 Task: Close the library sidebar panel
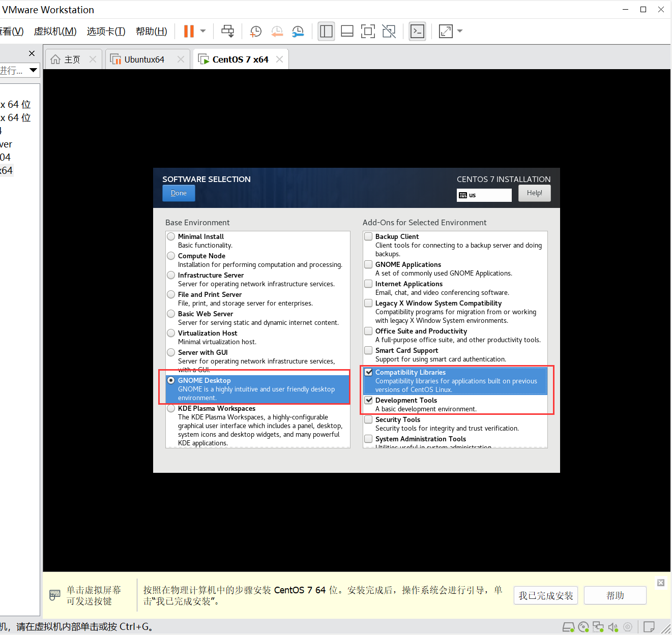point(32,53)
